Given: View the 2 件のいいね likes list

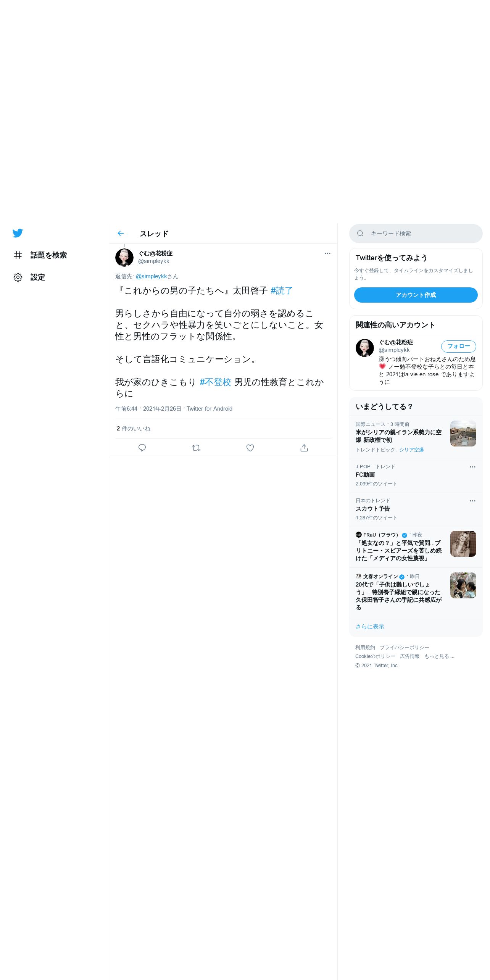Looking at the screenshot, I should tap(134, 429).
